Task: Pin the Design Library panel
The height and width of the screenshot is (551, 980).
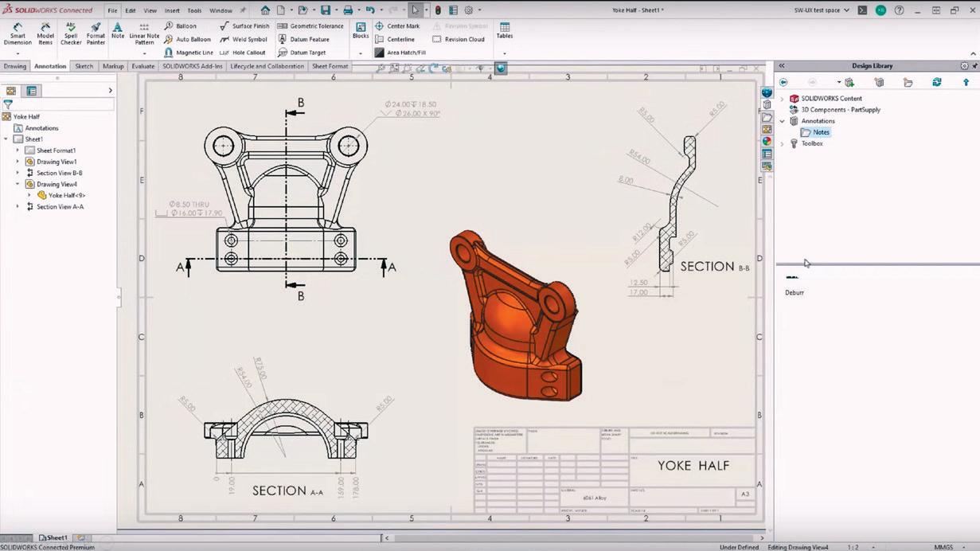Action: point(975,66)
